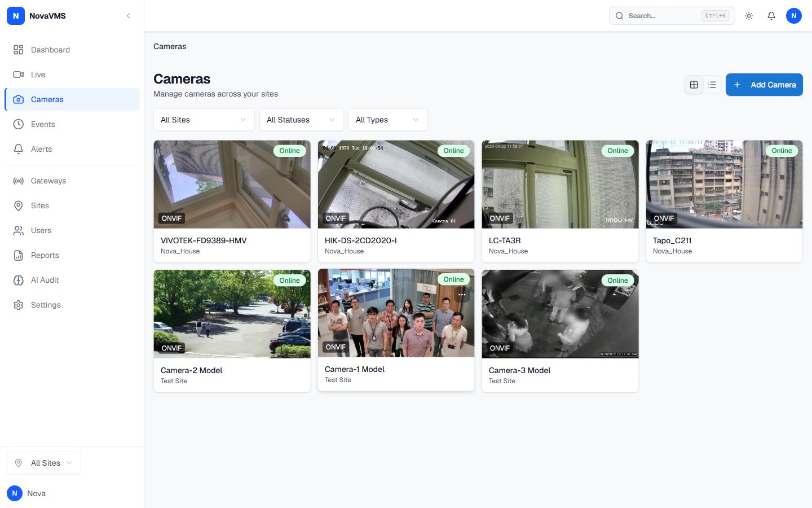This screenshot has width=812, height=508.
Task: Focus the Search input field
Action: click(672, 16)
